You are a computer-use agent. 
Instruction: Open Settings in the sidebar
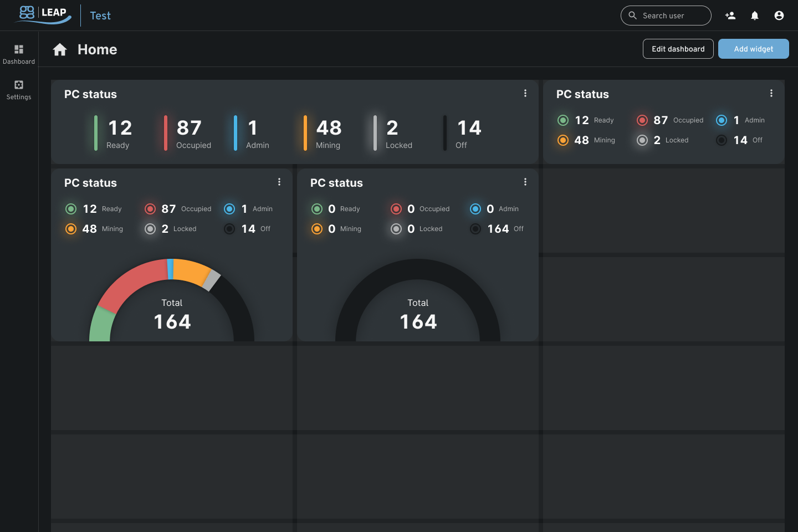[19, 90]
